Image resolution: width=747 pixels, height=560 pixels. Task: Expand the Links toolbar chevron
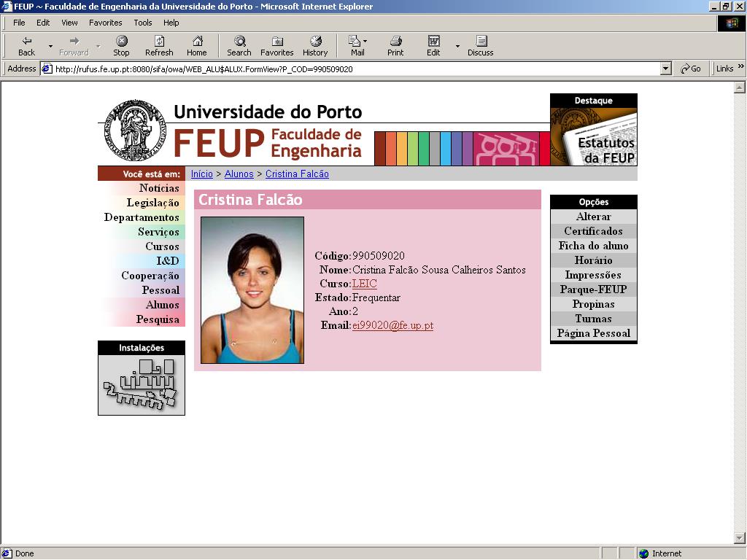pos(741,66)
